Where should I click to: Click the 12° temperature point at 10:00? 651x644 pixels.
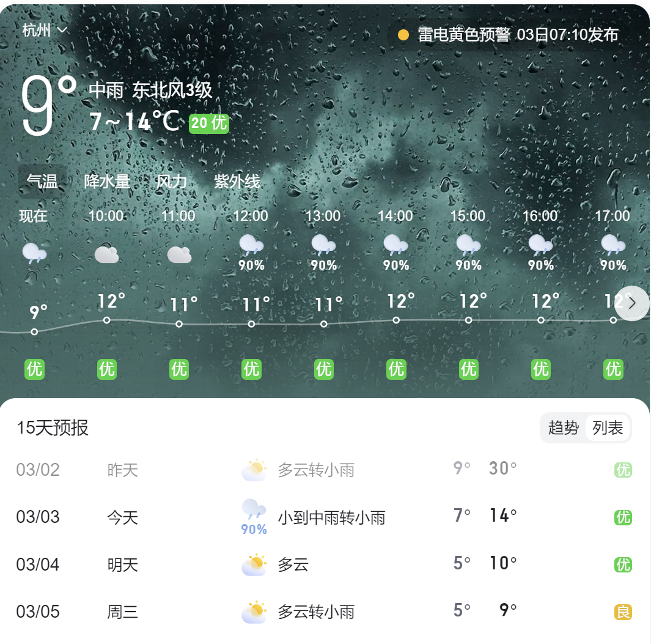pyautogui.click(x=107, y=320)
